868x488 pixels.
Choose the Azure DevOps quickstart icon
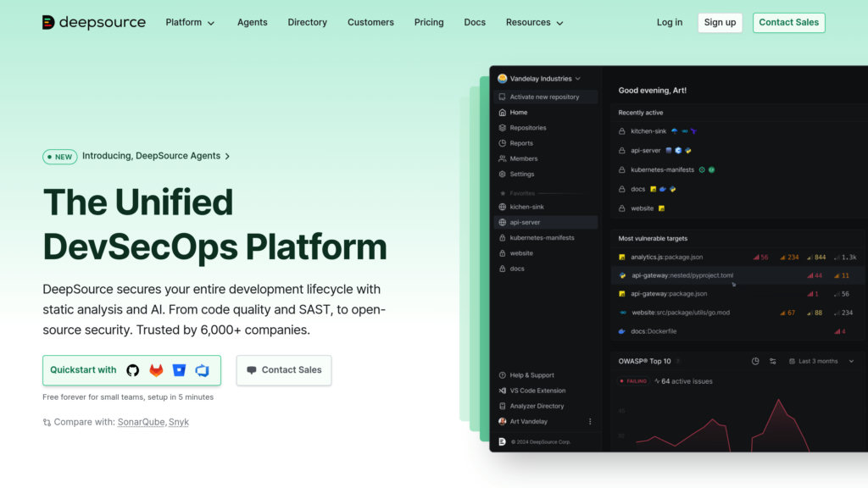(202, 370)
